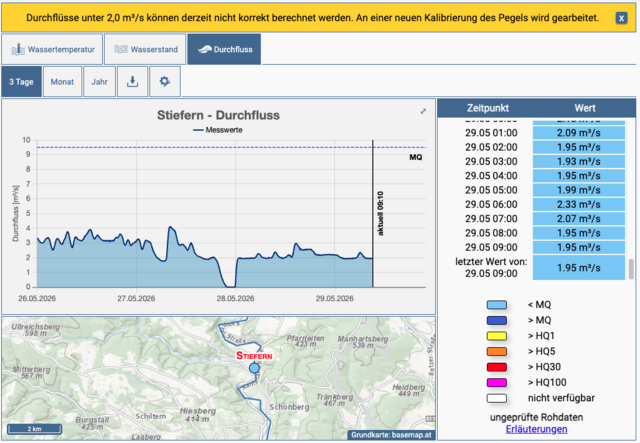640x443 pixels.
Task: Click the 2.33 m³/s value cell
Action: pyautogui.click(x=579, y=205)
